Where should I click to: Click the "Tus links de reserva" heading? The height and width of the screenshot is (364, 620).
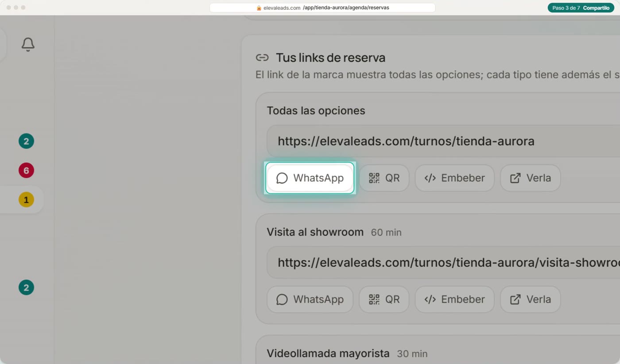point(330,58)
